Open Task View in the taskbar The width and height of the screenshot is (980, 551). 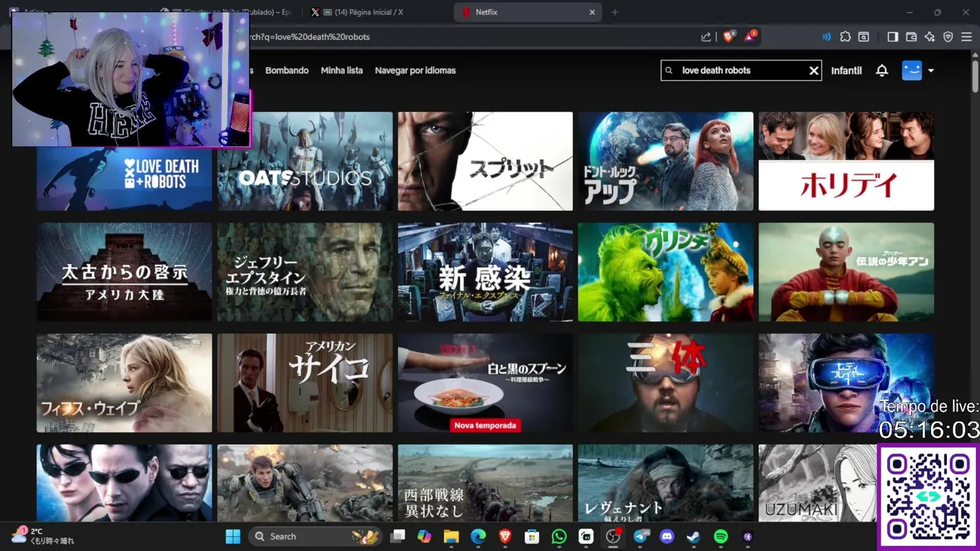397,536
